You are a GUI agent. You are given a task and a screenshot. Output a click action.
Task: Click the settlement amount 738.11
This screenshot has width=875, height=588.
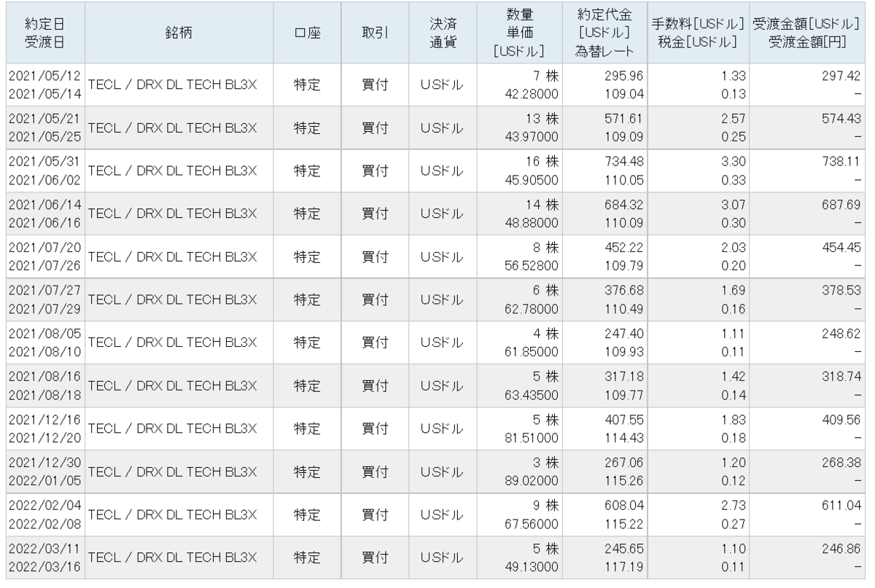click(841, 162)
